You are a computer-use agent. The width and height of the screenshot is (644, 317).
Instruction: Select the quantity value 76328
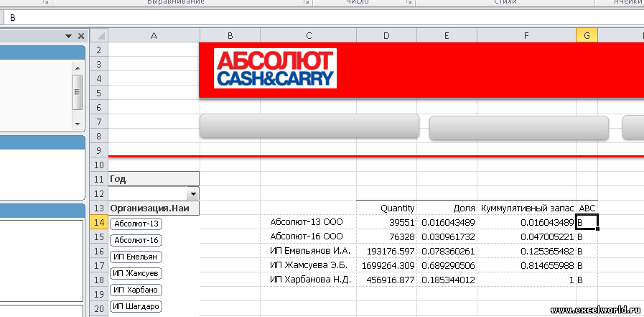pos(386,236)
